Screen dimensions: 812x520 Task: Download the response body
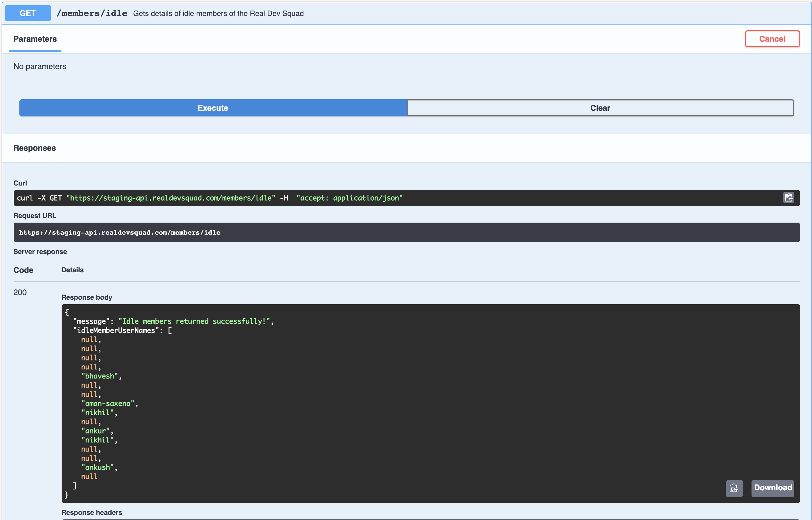point(773,488)
